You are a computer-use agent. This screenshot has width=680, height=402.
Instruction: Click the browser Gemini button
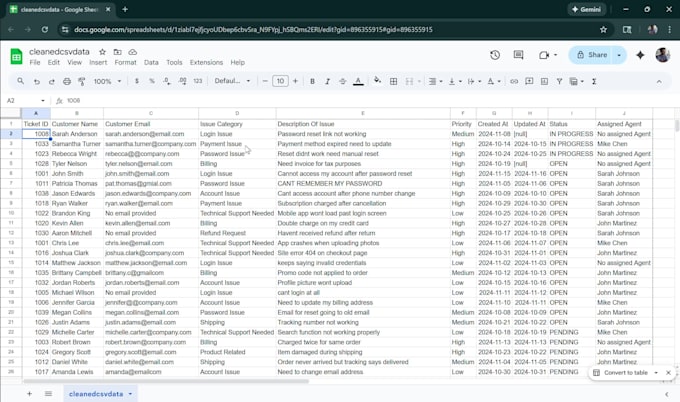(x=586, y=9)
